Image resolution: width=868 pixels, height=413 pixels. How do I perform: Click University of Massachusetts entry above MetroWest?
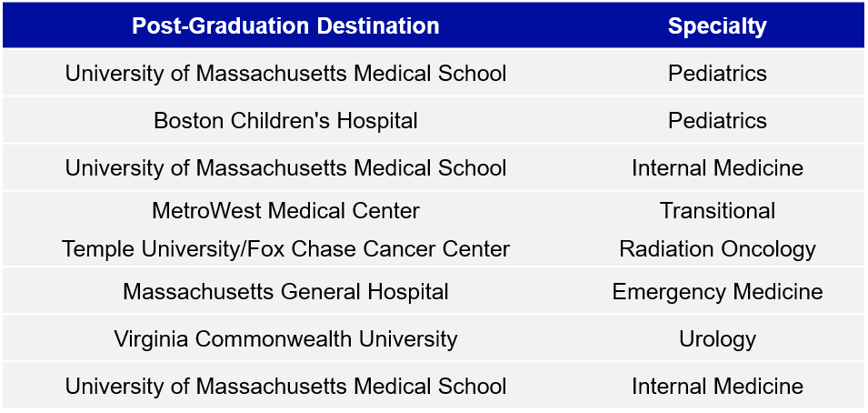(285, 167)
